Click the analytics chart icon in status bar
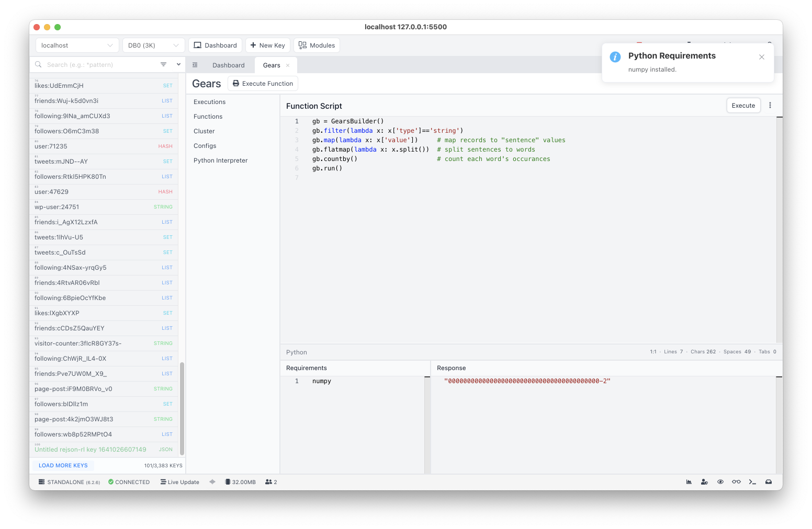This screenshot has height=529, width=812. coord(689,482)
